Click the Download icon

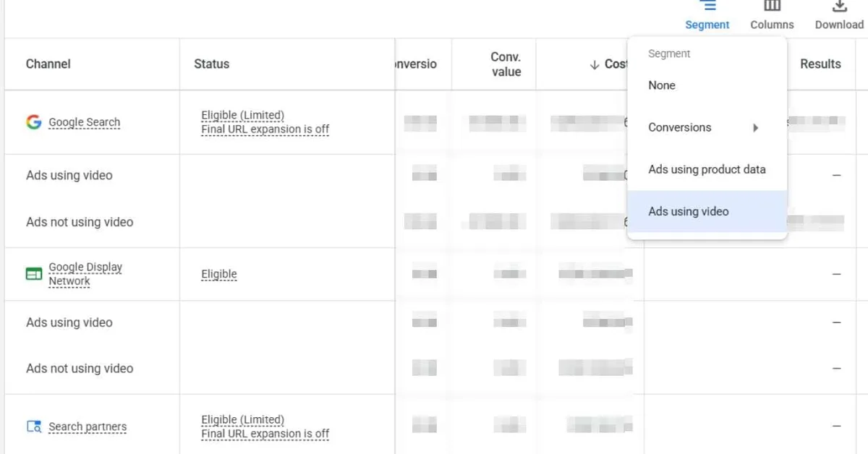tap(839, 7)
